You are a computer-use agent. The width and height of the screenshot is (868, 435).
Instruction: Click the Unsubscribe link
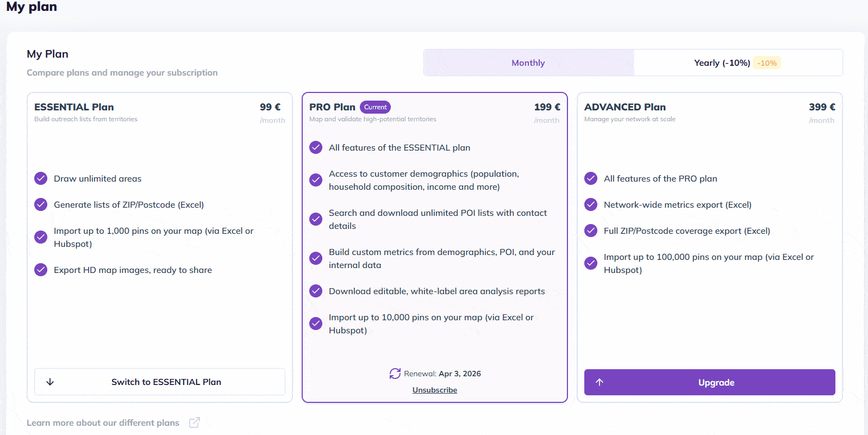pyautogui.click(x=435, y=390)
